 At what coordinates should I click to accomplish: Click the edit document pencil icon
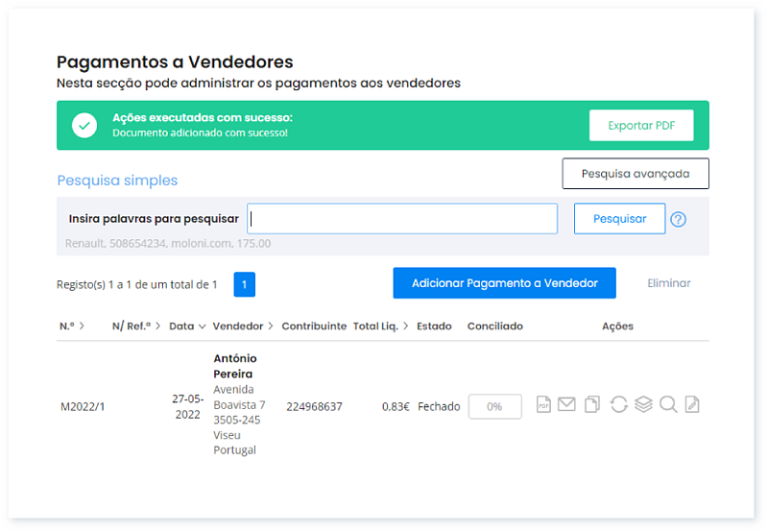[692, 405]
